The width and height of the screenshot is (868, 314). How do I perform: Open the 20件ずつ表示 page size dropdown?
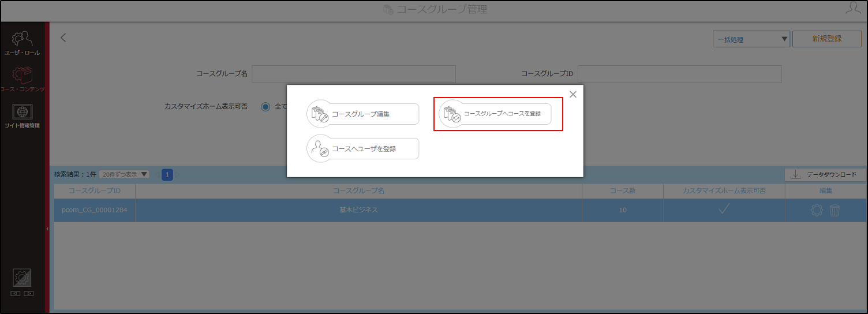click(x=124, y=174)
